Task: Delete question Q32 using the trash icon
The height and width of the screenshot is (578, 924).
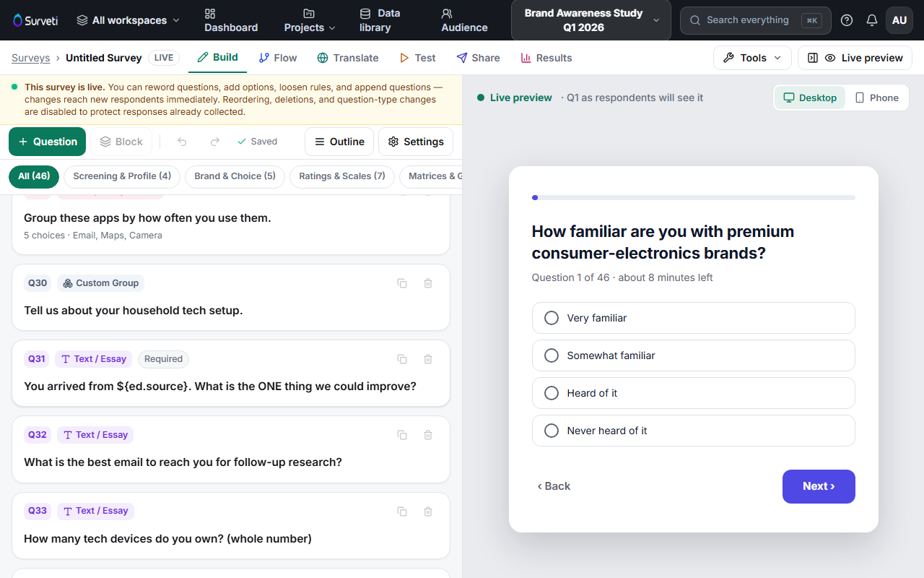Action: 428,435
